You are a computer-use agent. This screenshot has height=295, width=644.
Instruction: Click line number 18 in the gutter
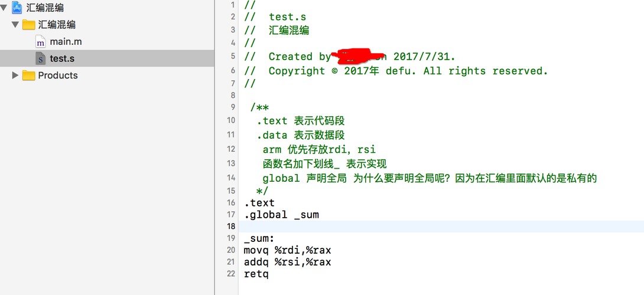tap(231, 227)
